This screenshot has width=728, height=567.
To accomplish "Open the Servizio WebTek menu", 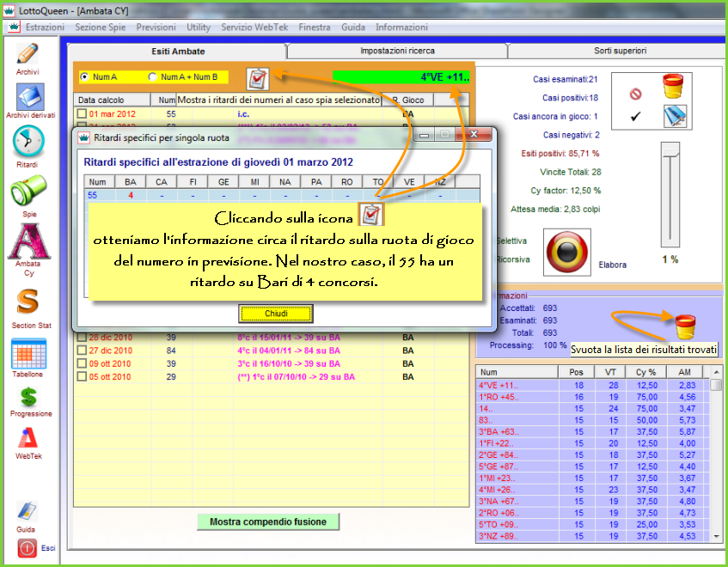I will pos(254,27).
